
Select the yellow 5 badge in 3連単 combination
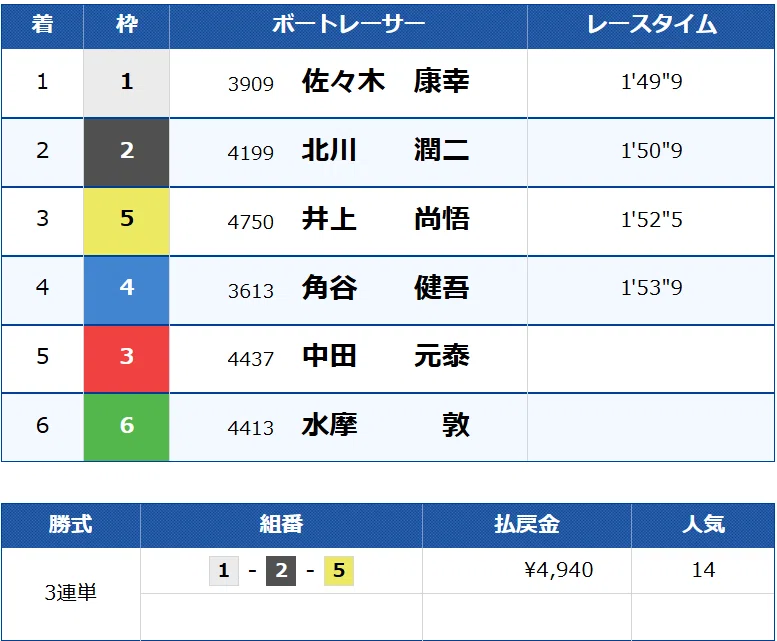pos(339,571)
